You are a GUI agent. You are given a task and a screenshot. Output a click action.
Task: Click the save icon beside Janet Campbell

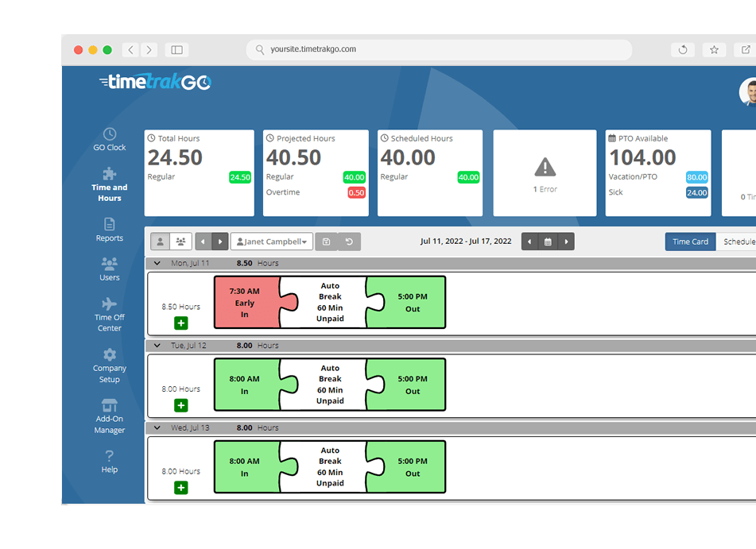327,242
